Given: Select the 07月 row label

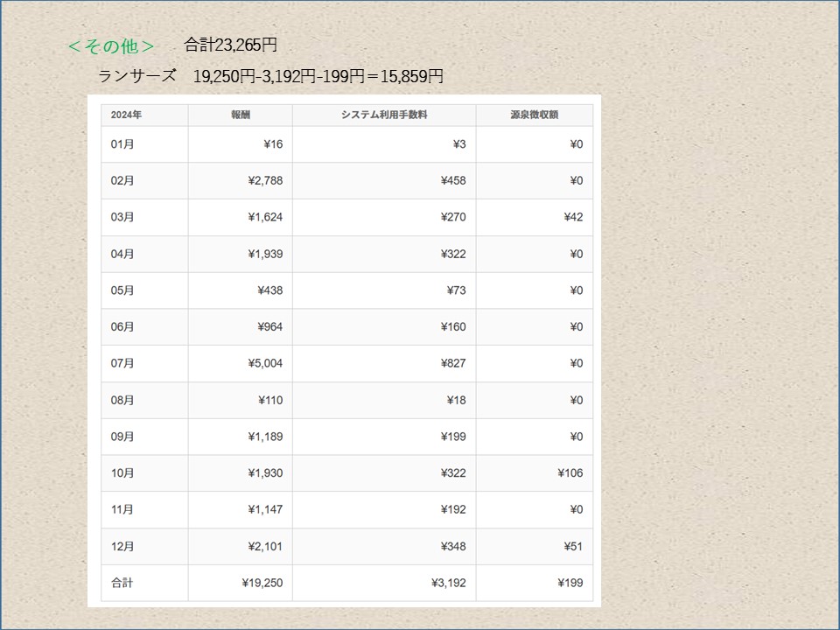Looking at the screenshot, I should (122, 363).
